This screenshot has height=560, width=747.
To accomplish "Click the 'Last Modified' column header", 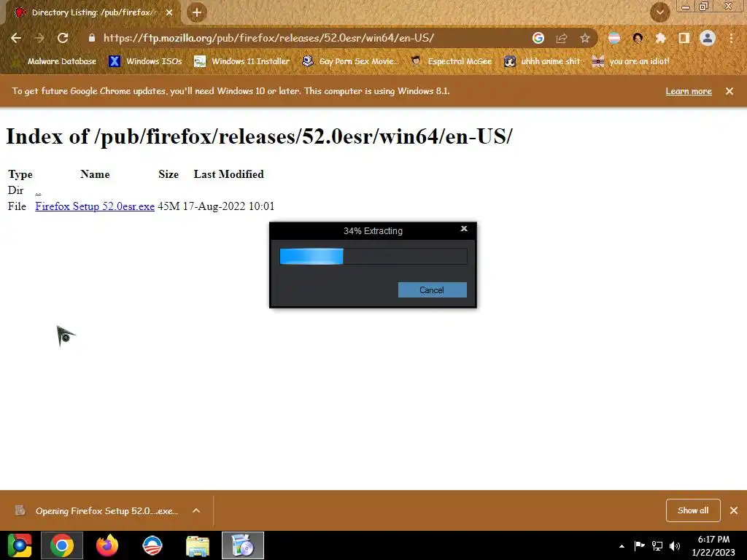I will 228,174.
